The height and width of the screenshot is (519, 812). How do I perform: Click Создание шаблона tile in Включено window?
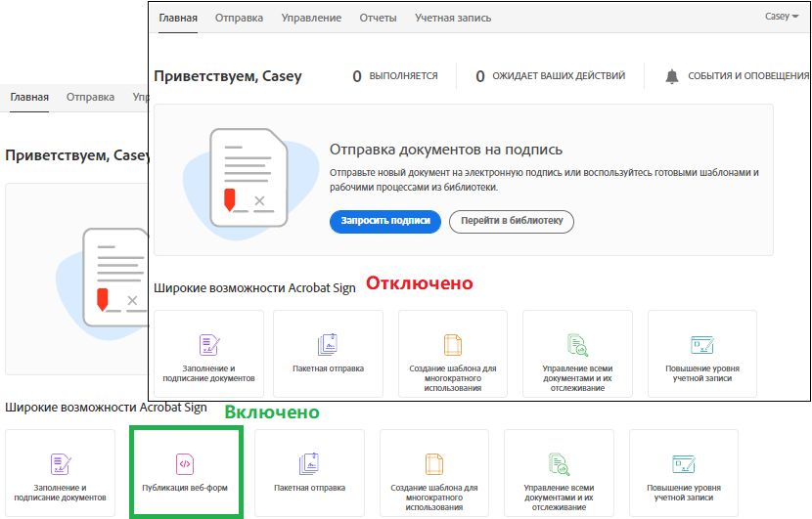tap(434, 473)
